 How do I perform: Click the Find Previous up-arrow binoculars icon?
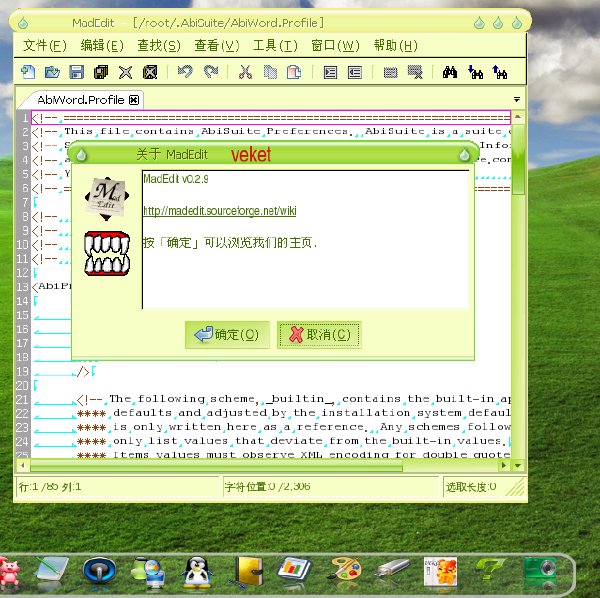[500, 72]
